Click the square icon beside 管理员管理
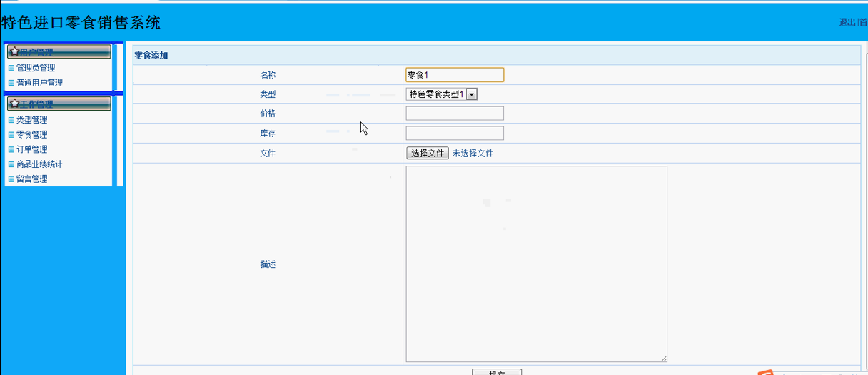Viewport: 868px width, 375px height. [11, 69]
